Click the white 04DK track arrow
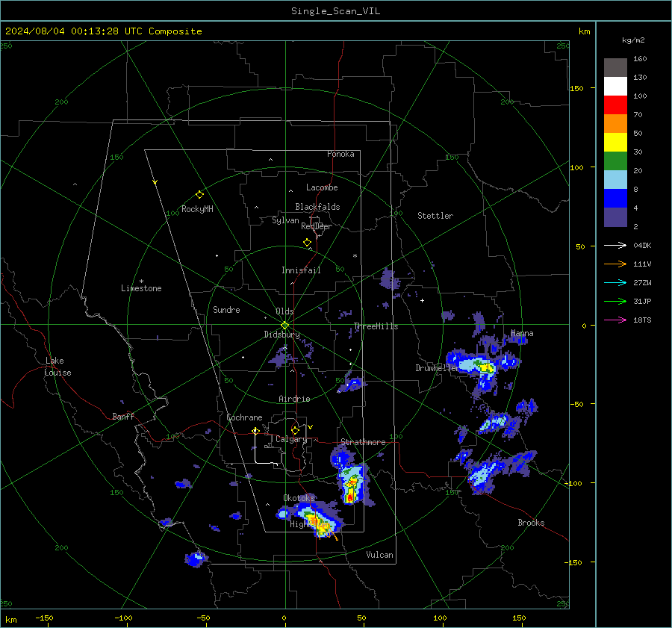Image resolution: width=672 pixels, height=628 pixels. click(615, 245)
